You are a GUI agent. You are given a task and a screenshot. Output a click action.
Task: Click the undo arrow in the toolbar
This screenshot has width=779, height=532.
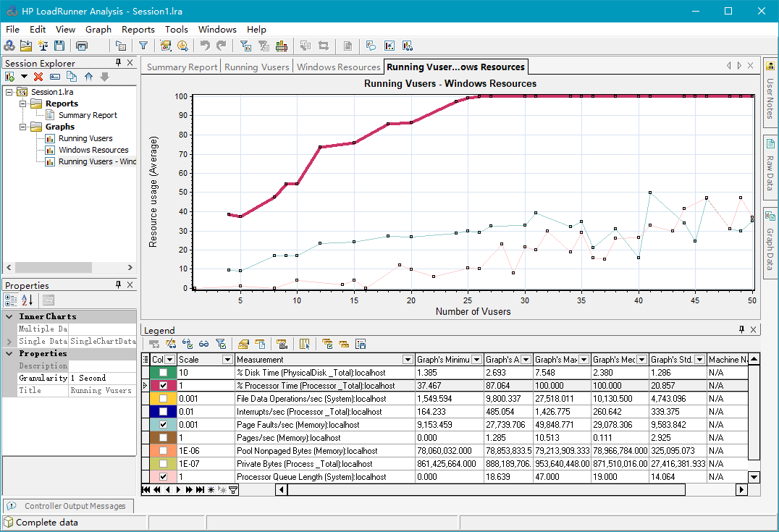pos(205,46)
